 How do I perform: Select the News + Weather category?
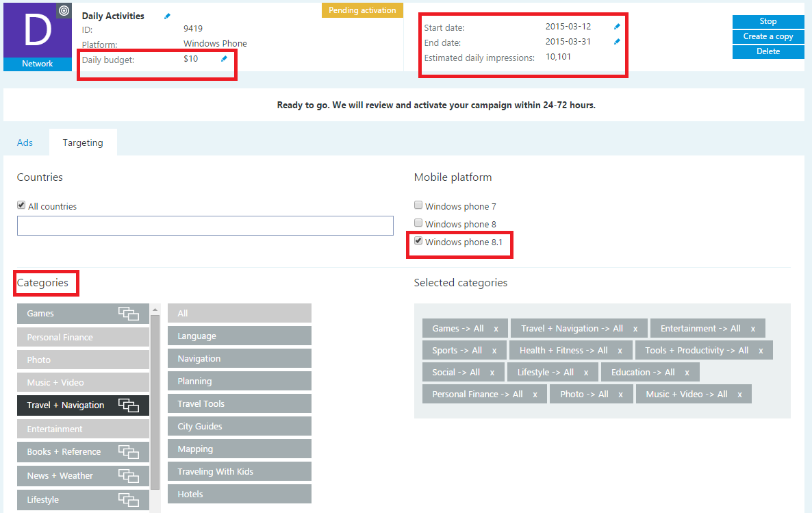pos(83,476)
